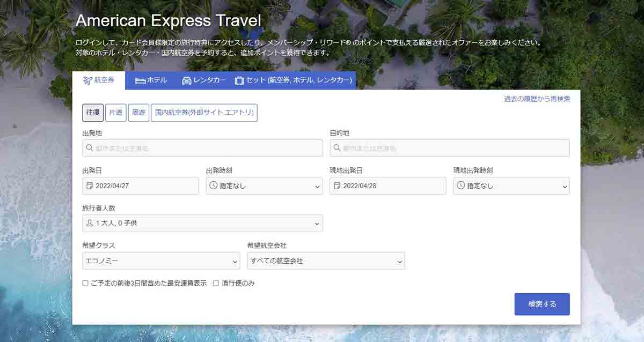Choose the 往復 round-trip option
Screen dimensions: 644x342
click(93, 113)
